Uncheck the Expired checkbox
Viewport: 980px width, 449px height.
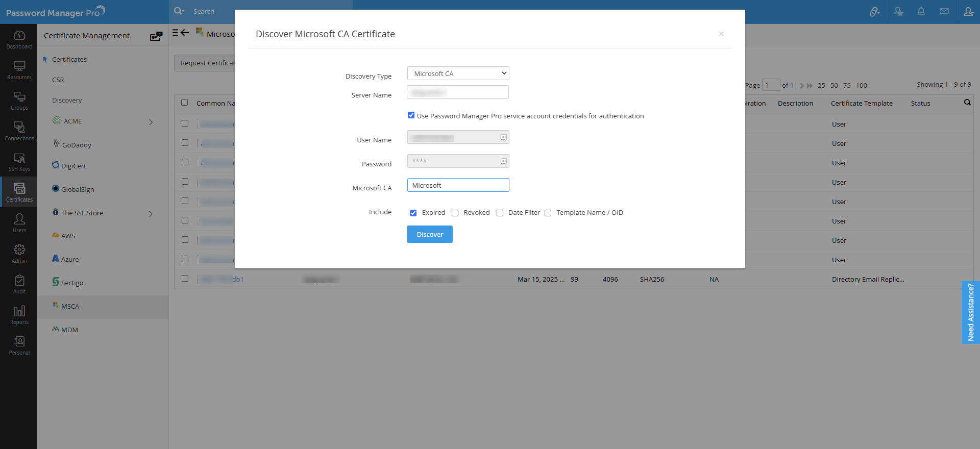click(413, 213)
